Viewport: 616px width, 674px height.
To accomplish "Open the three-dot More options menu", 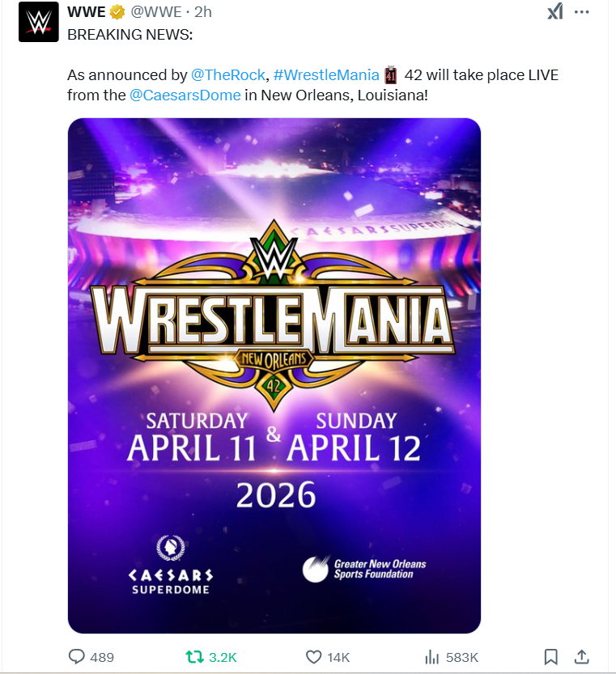I will coord(582,12).
